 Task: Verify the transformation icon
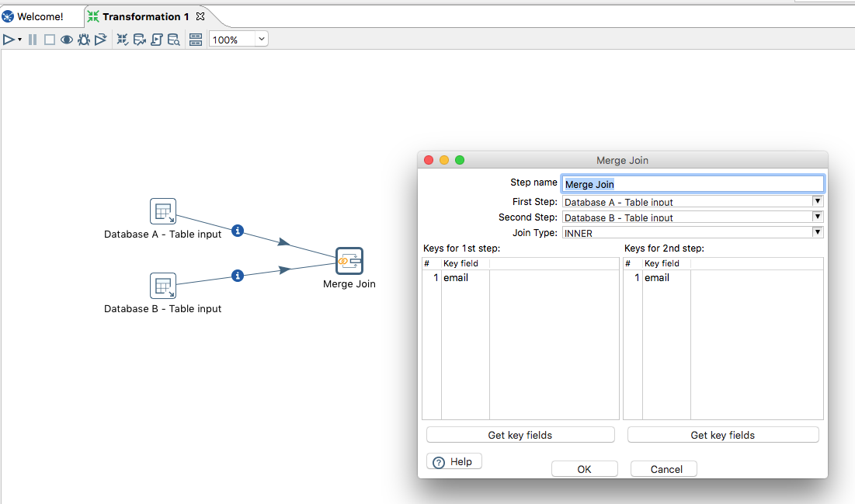click(123, 40)
